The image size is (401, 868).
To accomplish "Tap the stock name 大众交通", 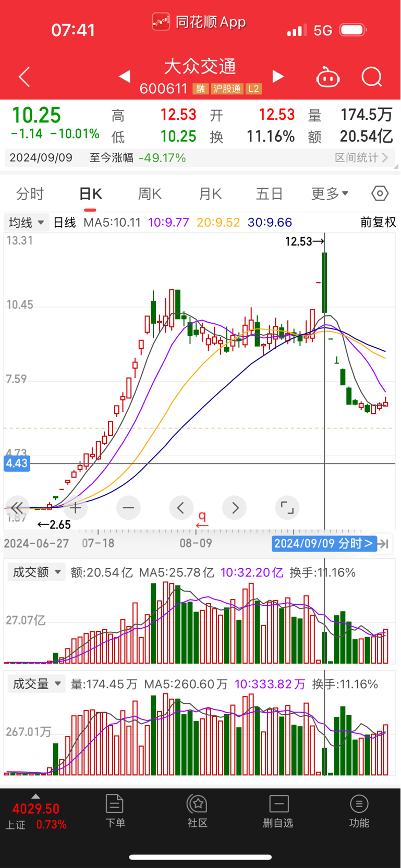I will (200, 66).
